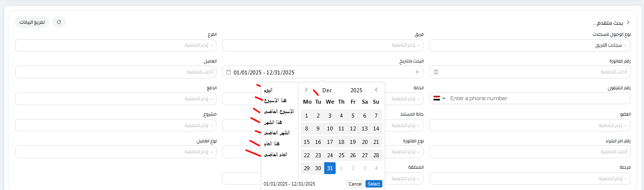Click the calendar icon in date field
The height and width of the screenshot is (190, 644).
point(228,72)
